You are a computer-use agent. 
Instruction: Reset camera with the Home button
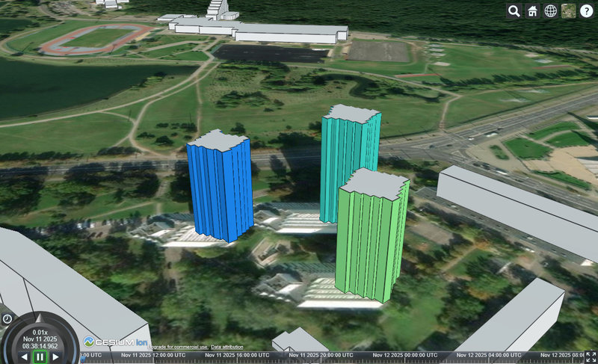click(532, 10)
